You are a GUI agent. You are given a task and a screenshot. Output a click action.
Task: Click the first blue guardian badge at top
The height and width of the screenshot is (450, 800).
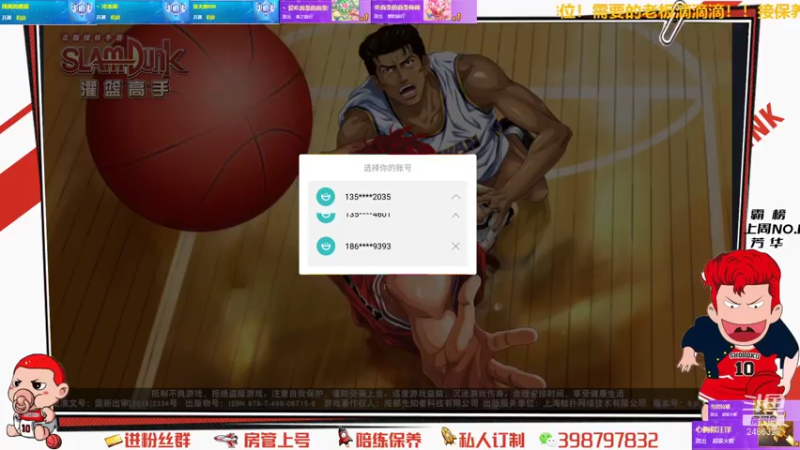tap(81, 10)
